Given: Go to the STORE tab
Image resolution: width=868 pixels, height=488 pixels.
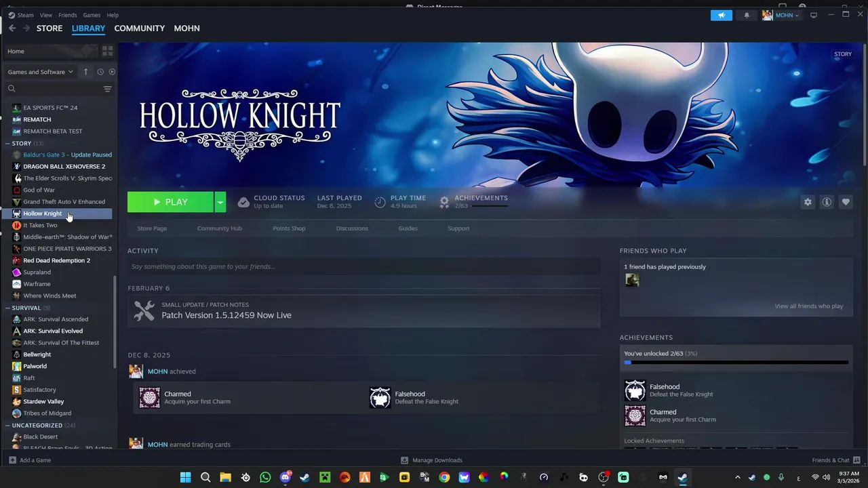Looking at the screenshot, I should [50, 28].
